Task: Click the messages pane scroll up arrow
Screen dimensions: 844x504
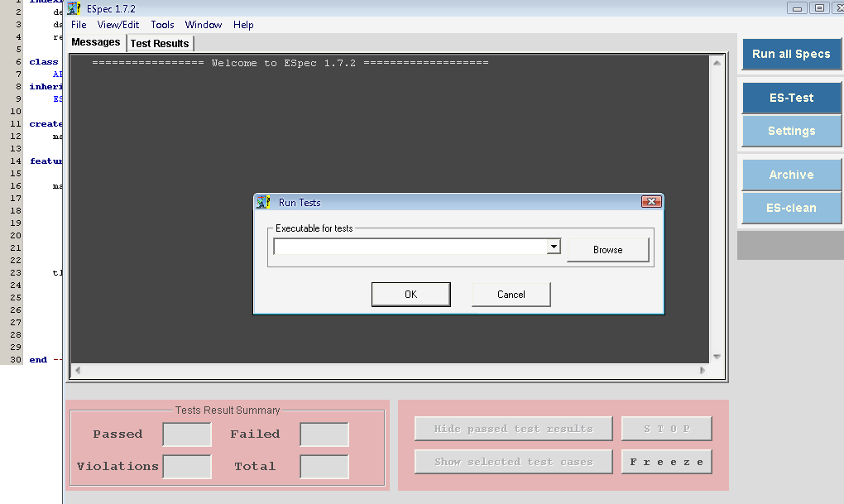Action: coord(717,63)
